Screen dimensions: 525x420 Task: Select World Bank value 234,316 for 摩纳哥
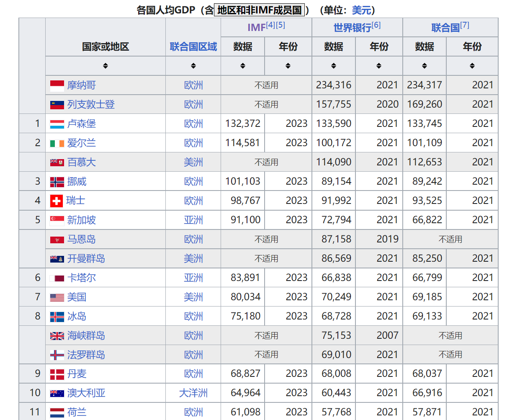click(x=334, y=85)
